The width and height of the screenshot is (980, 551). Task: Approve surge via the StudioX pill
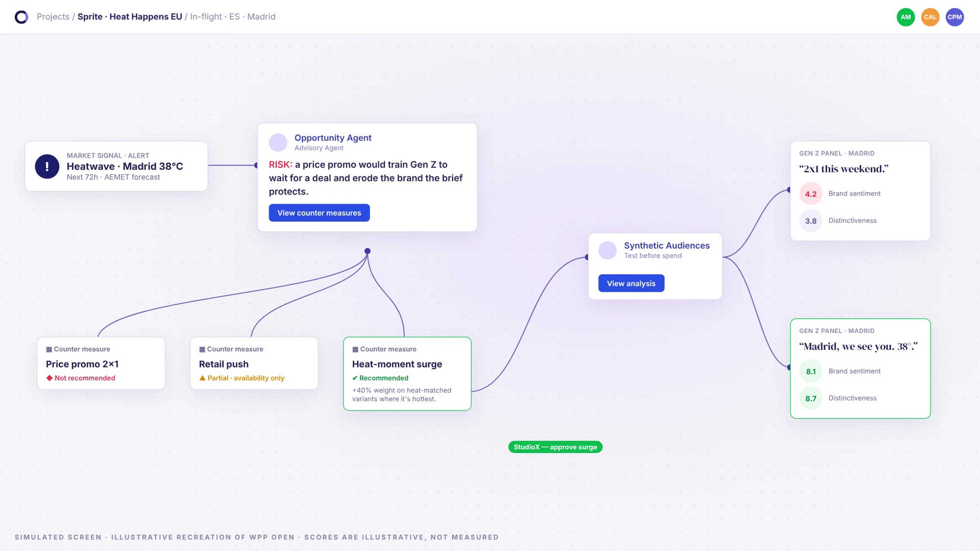pos(555,447)
